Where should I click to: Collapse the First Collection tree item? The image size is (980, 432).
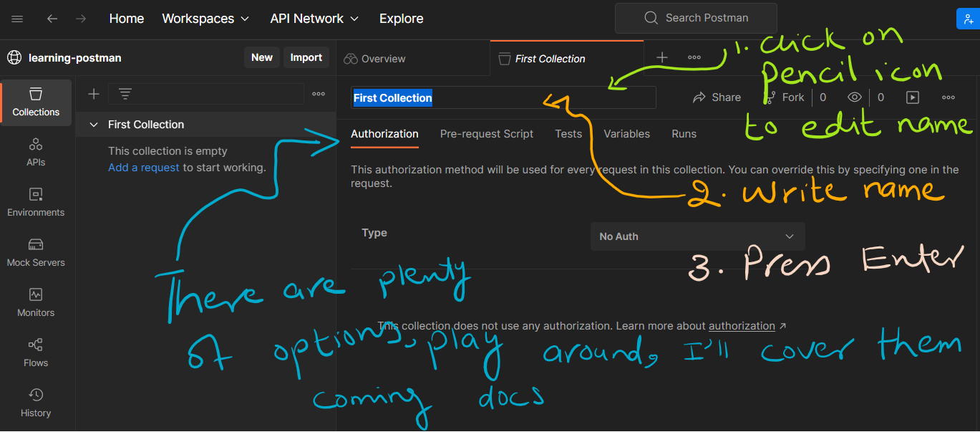[x=93, y=125]
